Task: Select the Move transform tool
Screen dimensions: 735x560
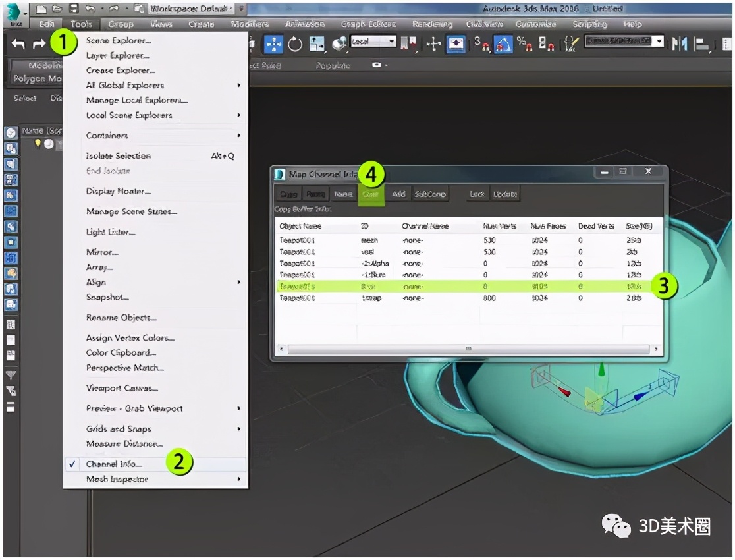Action: coord(273,44)
